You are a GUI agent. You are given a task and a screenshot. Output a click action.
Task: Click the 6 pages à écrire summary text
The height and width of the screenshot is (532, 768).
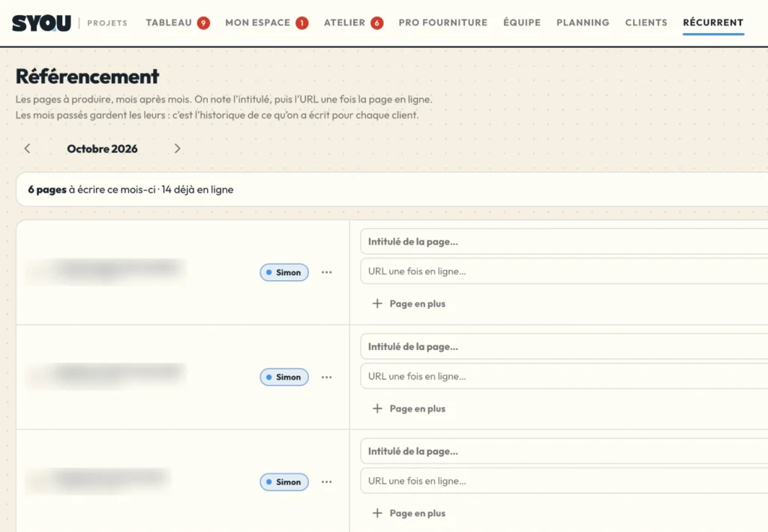pyautogui.click(x=130, y=190)
